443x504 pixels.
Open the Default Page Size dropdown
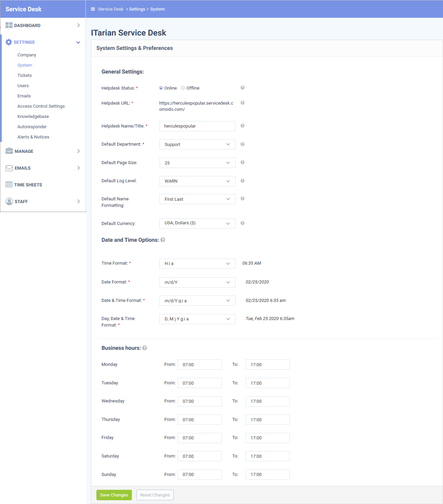(x=197, y=163)
